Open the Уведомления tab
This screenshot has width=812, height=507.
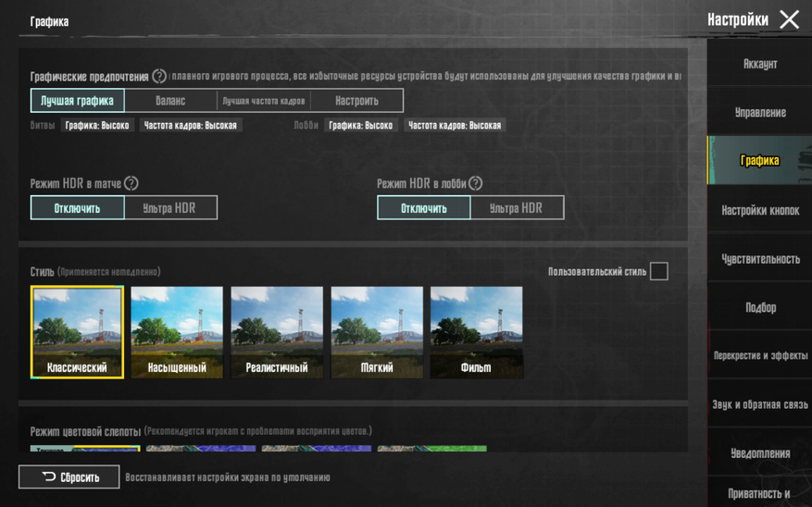pos(760,452)
